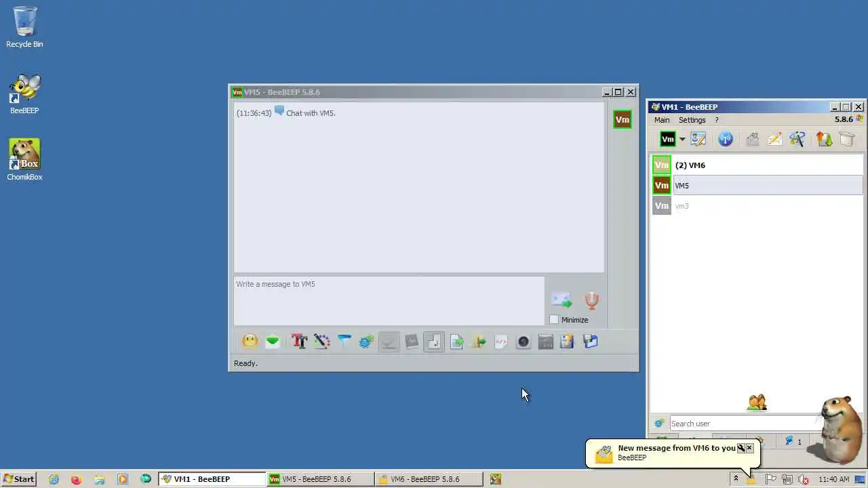Viewport: 868px width, 488px height.
Task: Click the bottom tab showing 1
Action: tap(793, 441)
